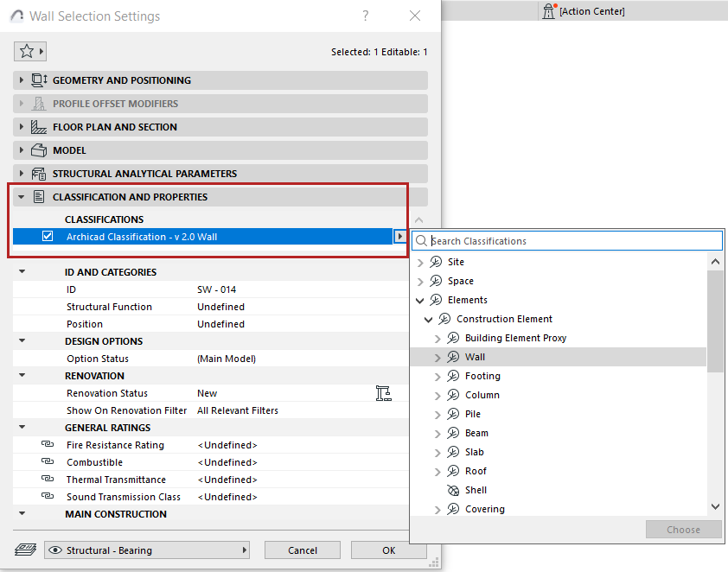The image size is (728, 572).
Task: Click the link icon next to Thermal Transmittance
Action: tap(48, 479)
